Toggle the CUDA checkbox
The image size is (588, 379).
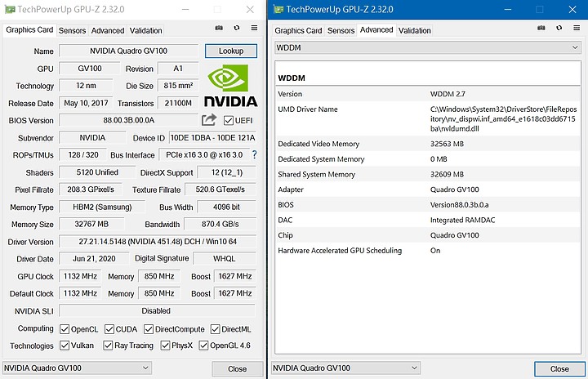tap(109, 329)
